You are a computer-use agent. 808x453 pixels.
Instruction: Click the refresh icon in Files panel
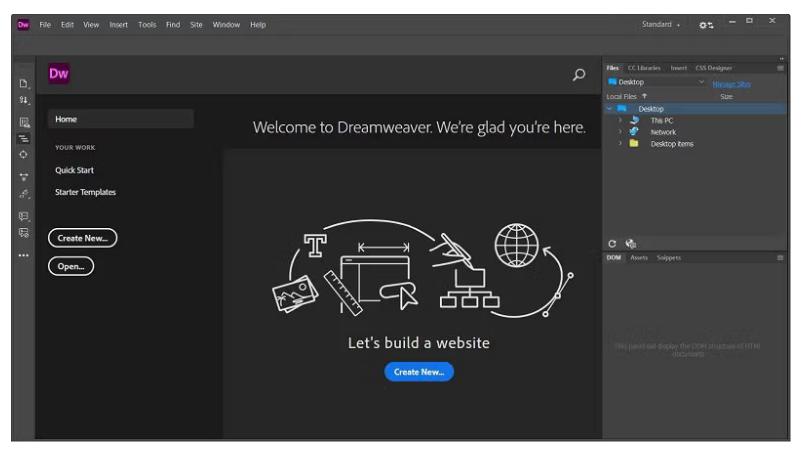pyautogui.click(x=613, y=243)
